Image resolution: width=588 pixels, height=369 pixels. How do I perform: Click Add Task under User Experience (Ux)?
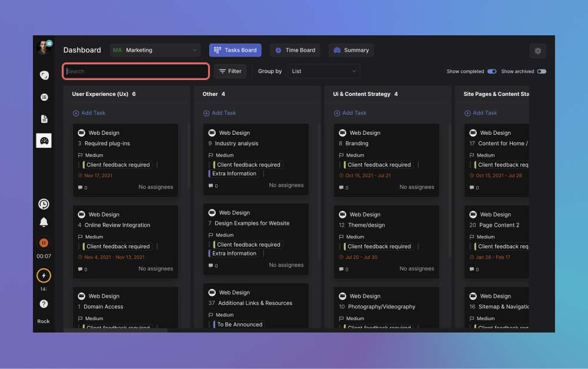[89, 113]
